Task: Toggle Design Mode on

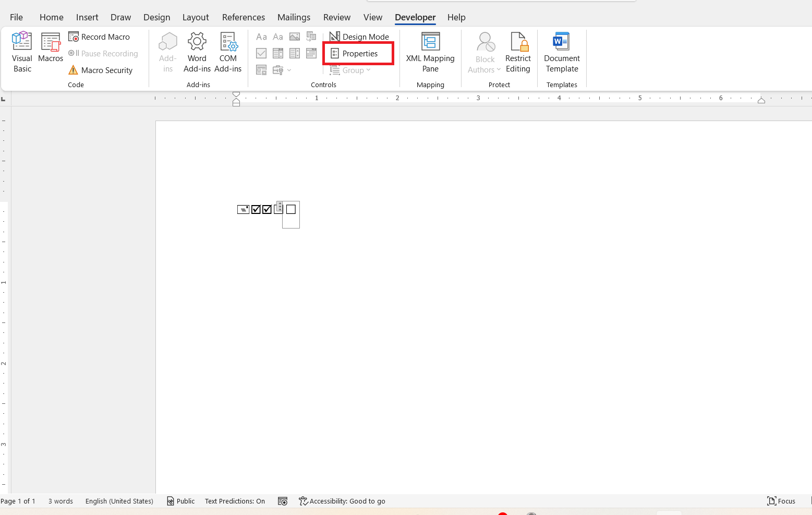Action: (x=359, y=37)
